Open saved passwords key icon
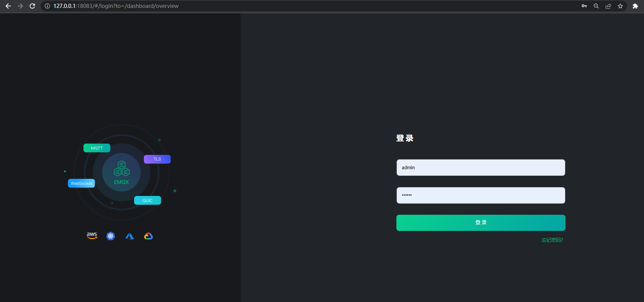 point(584,6)
